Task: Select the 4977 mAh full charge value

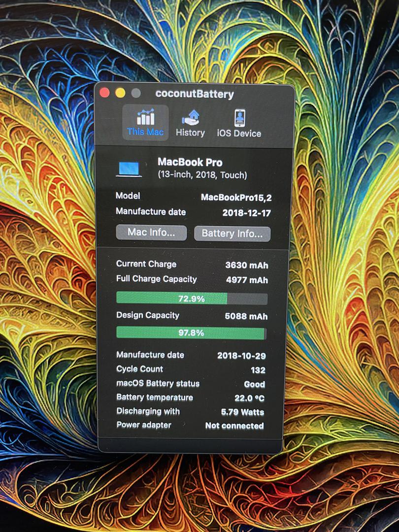Action: point(247,280)
